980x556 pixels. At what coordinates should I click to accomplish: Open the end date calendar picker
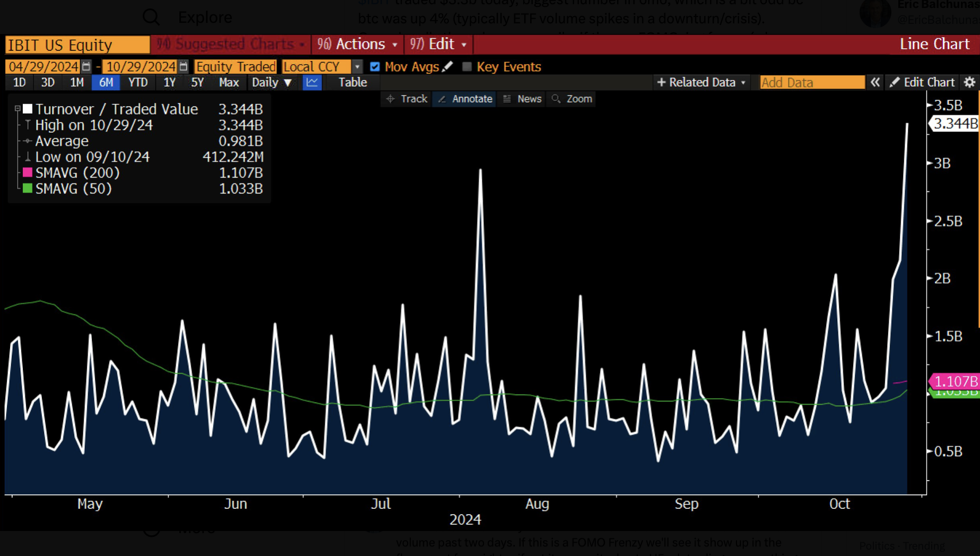183,66
